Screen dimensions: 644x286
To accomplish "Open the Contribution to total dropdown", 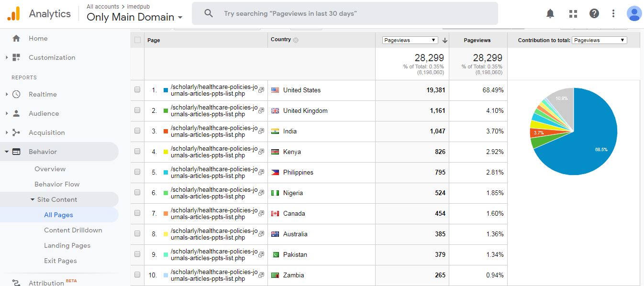I will [x=599, y=40].
